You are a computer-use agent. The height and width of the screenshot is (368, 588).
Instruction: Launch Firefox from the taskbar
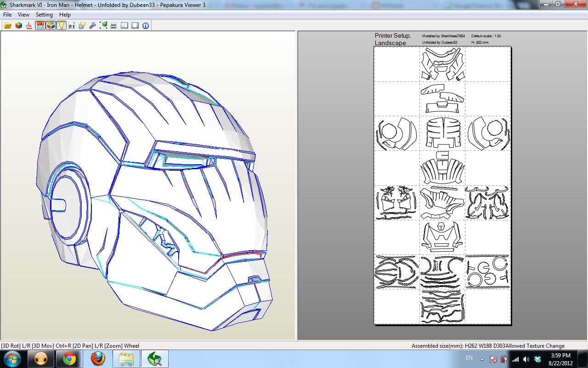(98, 359)
